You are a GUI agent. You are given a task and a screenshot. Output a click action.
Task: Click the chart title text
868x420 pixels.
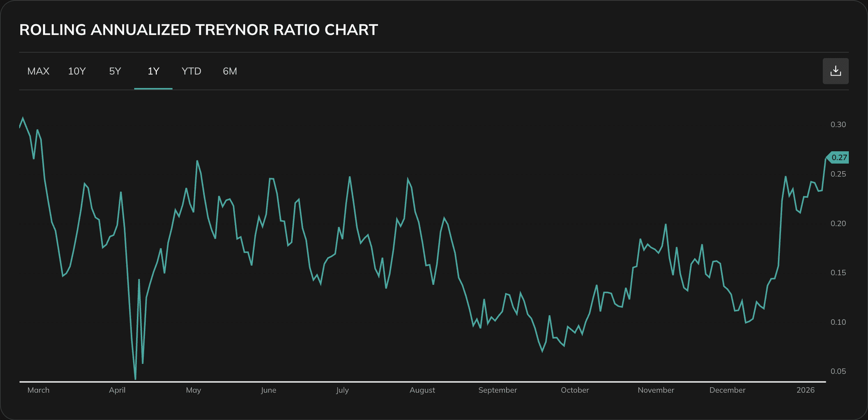click(x=198, y=30)
